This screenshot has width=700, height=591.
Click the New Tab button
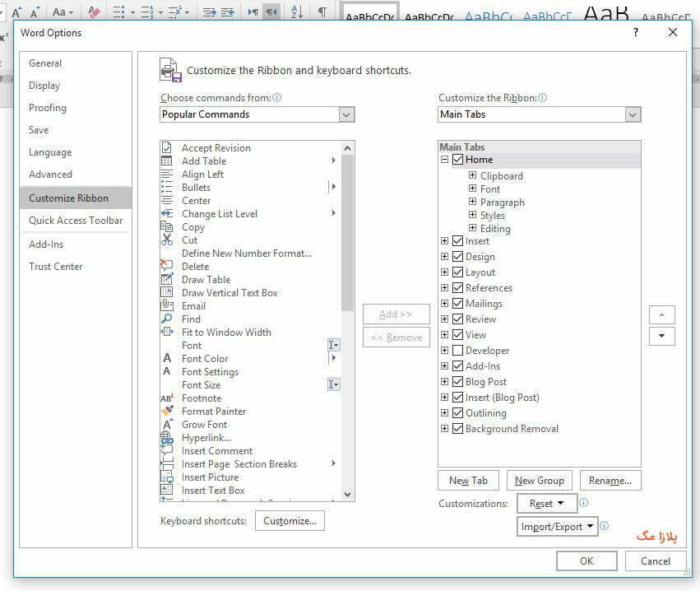(468, 480)
